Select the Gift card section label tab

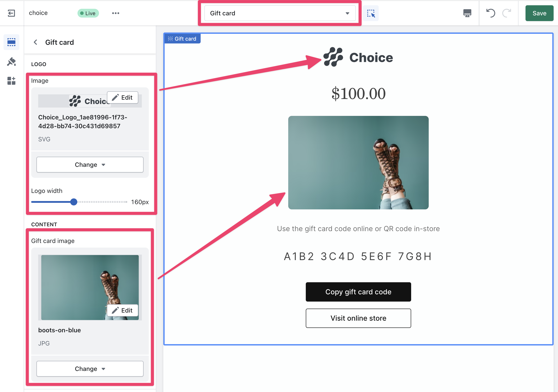pos(182,39)
